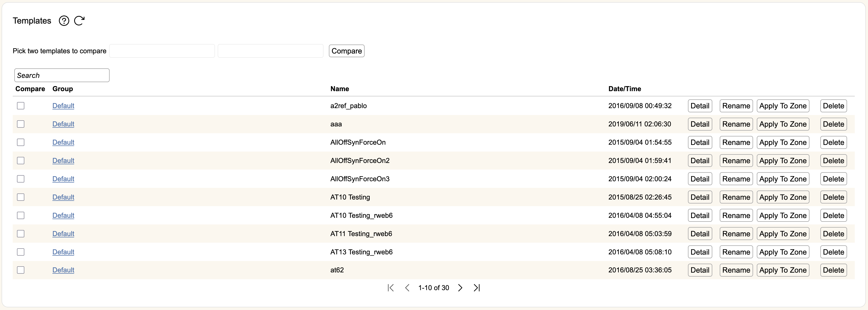This screenshot has height=310, width=868.
Task: Tick compare checkbox for AllOffSynForceOn
Action: (21, 142)
